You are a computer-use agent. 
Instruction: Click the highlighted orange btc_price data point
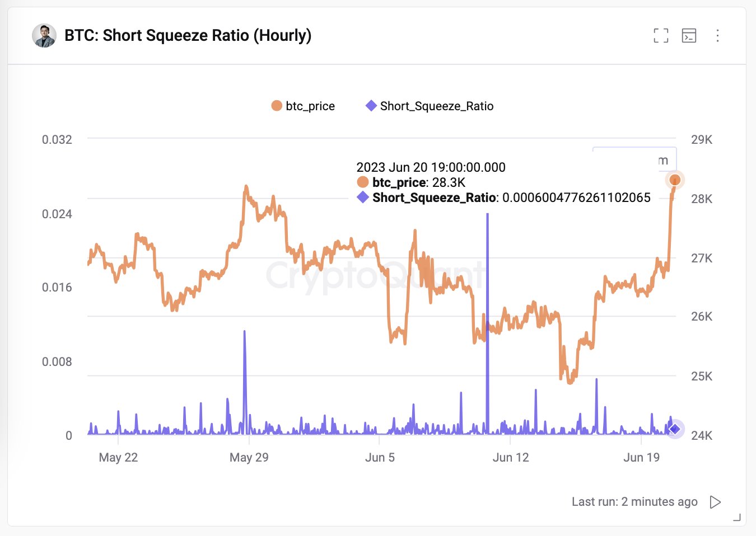(x=675, y=180)
